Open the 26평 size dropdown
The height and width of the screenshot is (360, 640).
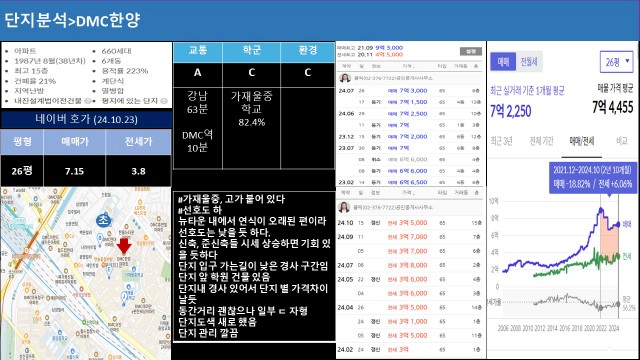tap(616, 62)
